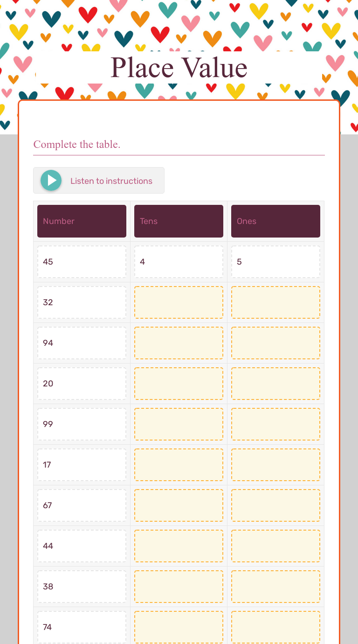This screenshot has height=644, width=358.
Task: Select the Number column header
Action: (82, 221)
